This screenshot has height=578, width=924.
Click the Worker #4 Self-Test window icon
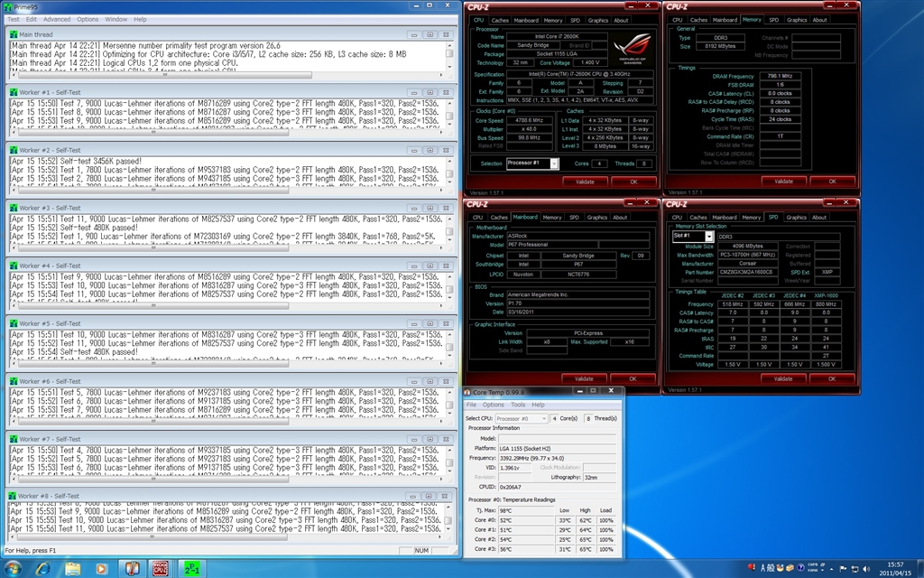[14, 266]
